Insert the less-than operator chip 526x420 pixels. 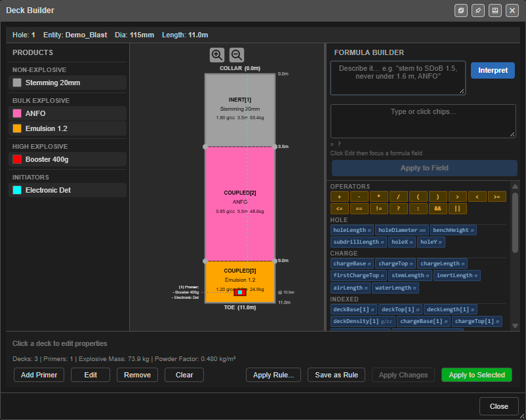[477, 197]
